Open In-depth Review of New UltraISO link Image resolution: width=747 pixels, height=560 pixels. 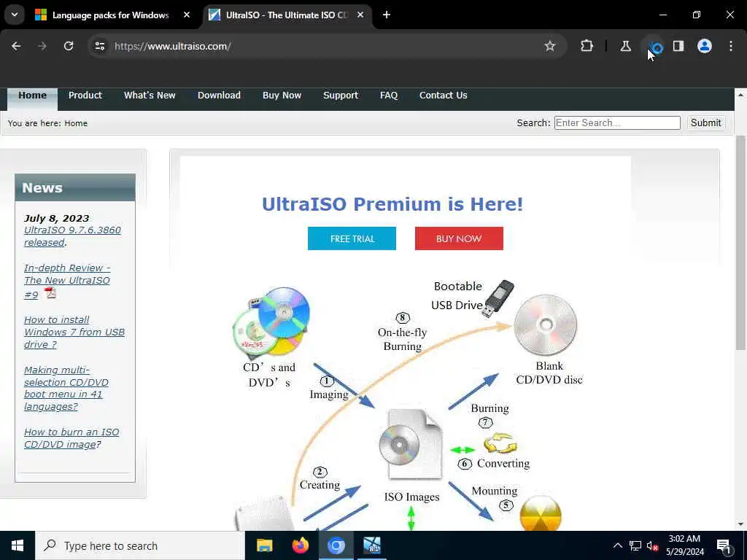point(67,281)
